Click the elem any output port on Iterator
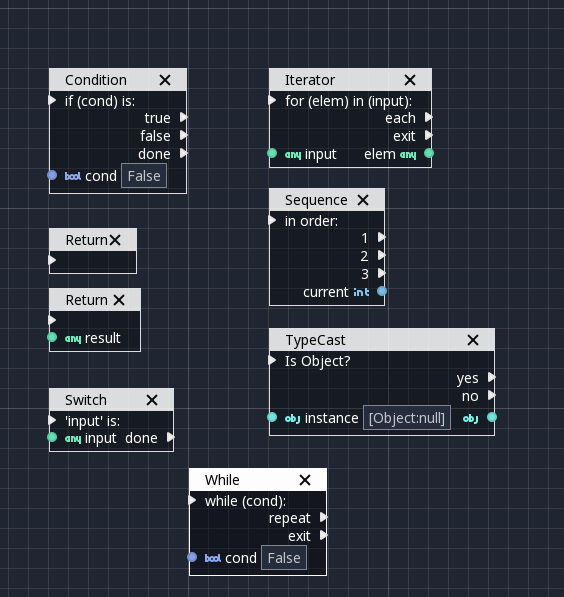The height and width of the screenshot is (597, 564). [429, 153]
